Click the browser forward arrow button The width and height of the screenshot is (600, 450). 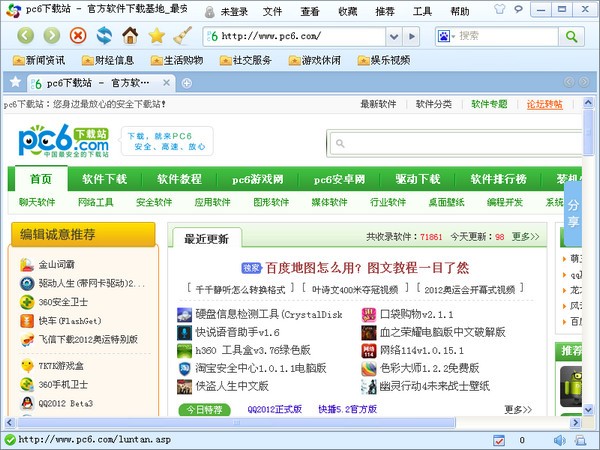[52, 36]
